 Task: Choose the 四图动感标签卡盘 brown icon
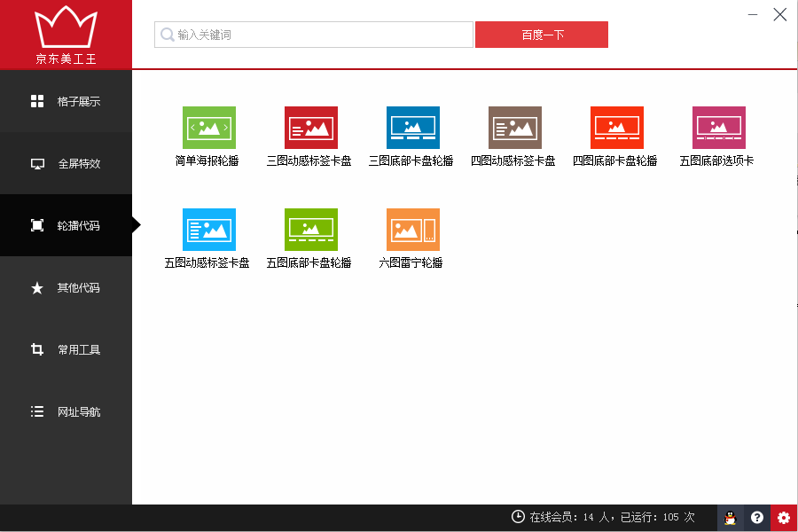(x=514, y=128)
